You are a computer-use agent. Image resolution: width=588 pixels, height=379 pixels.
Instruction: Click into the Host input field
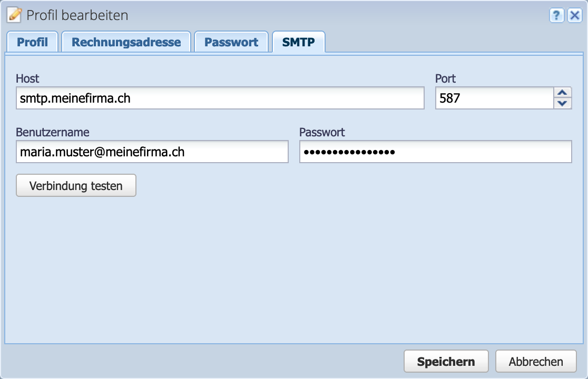(x=220, y=98)
